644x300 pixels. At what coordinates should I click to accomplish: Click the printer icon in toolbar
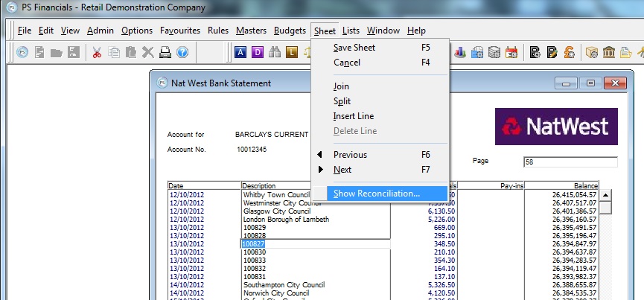tap(165, 52)
